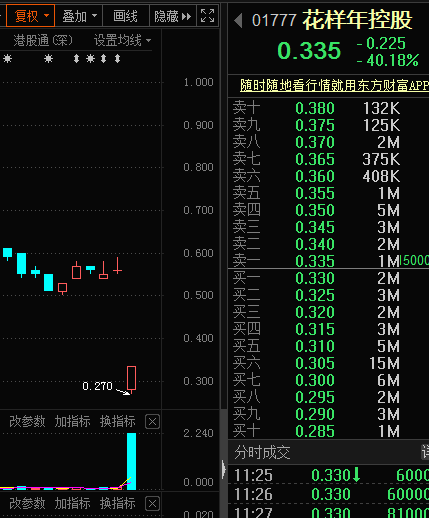Screen dimensions: 429x518
Task: Go back with arrow beside 01777
Action: pyautogui.click(x=238, y=20)
